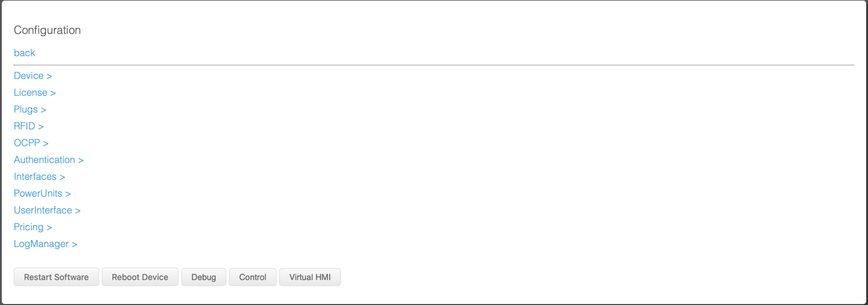Click the Reboot Device button
Viewport: 868px width, 305px height.
(x=140, y=277)
